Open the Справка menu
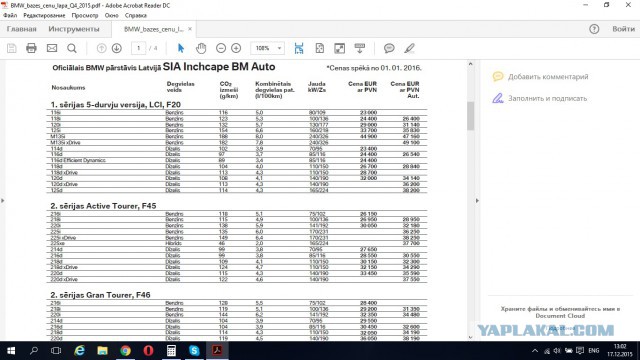Viewport: 640px width, 360px height. click(x=136, y=16)
